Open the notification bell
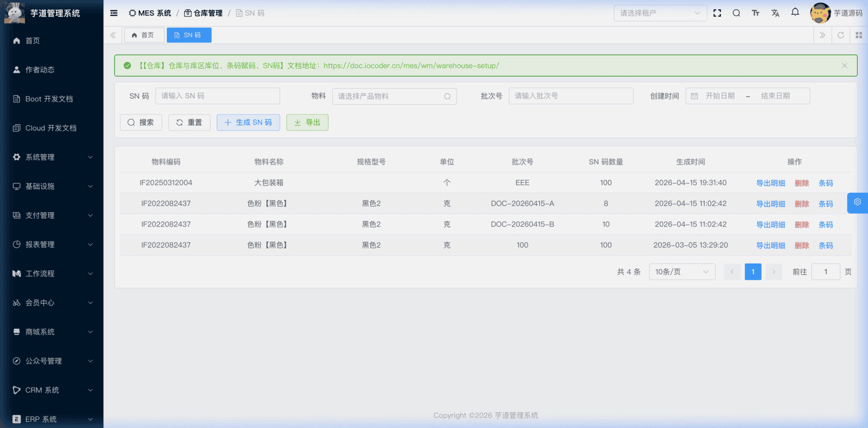Image resolution: width=868 pixels, height=428 pixels. (x=795, y=12)
